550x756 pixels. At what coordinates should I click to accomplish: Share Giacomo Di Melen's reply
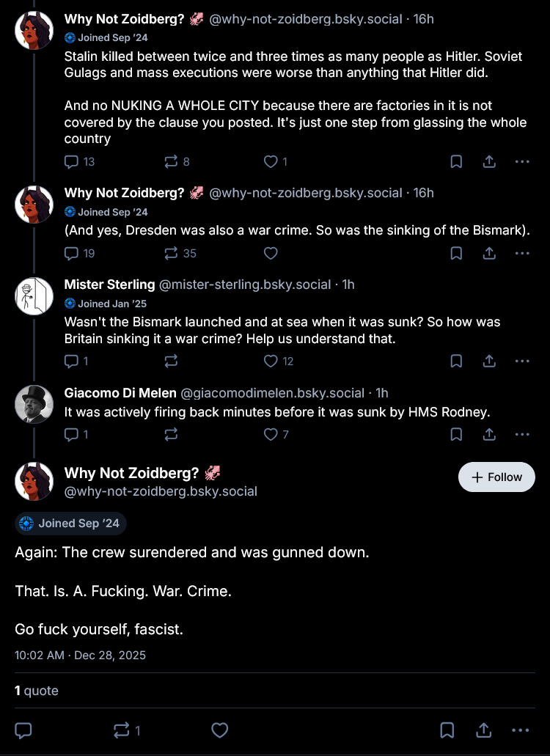pos(488,434)
